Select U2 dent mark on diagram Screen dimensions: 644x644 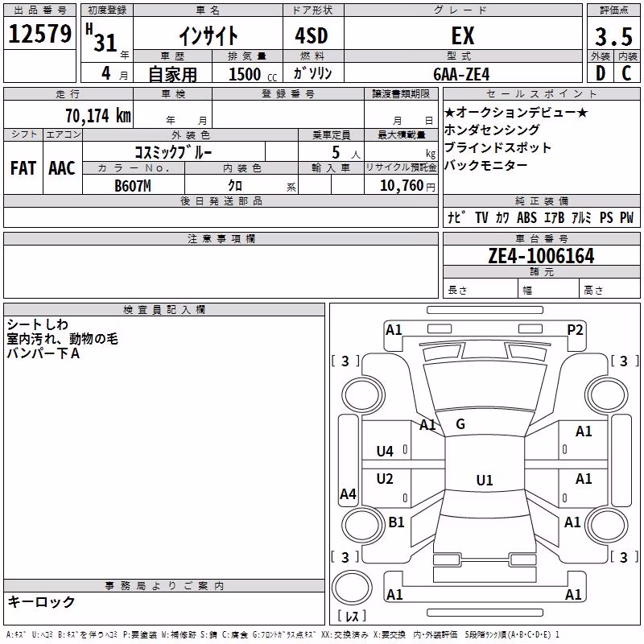click(385, 479)
